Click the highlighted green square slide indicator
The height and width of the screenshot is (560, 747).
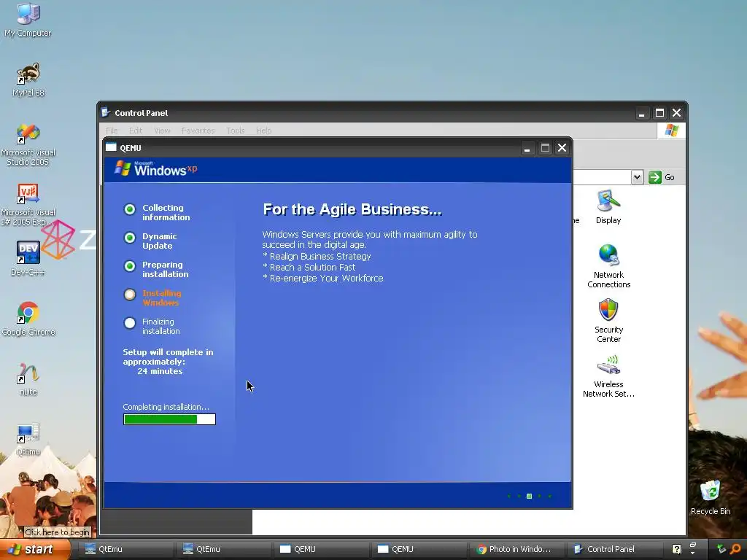529,496
